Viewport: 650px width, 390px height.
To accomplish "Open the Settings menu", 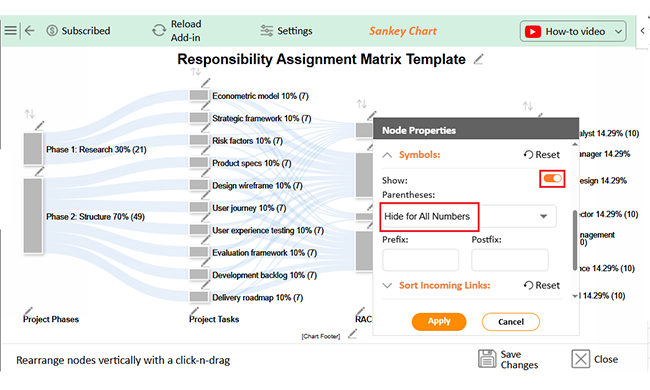I will pyautogui.click(x=286, y=31).
